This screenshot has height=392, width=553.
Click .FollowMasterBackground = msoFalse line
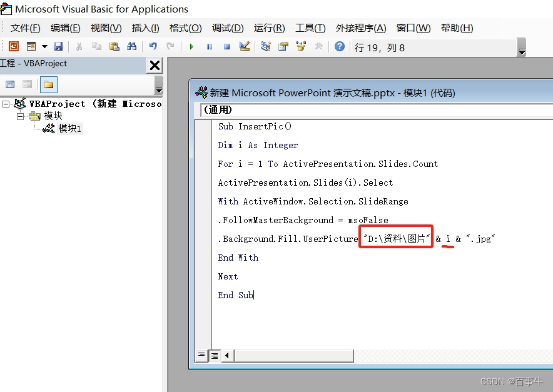point(303,220)
